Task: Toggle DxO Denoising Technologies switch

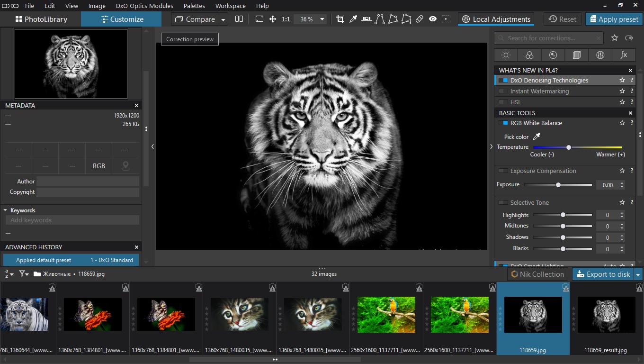Action: click(503, 81)
